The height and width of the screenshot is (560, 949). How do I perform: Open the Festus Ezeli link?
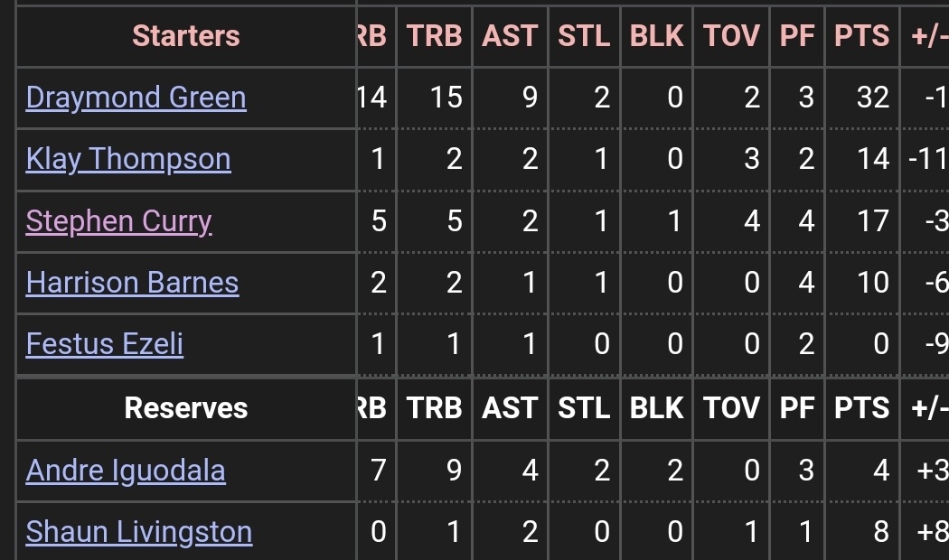point(105,344)
